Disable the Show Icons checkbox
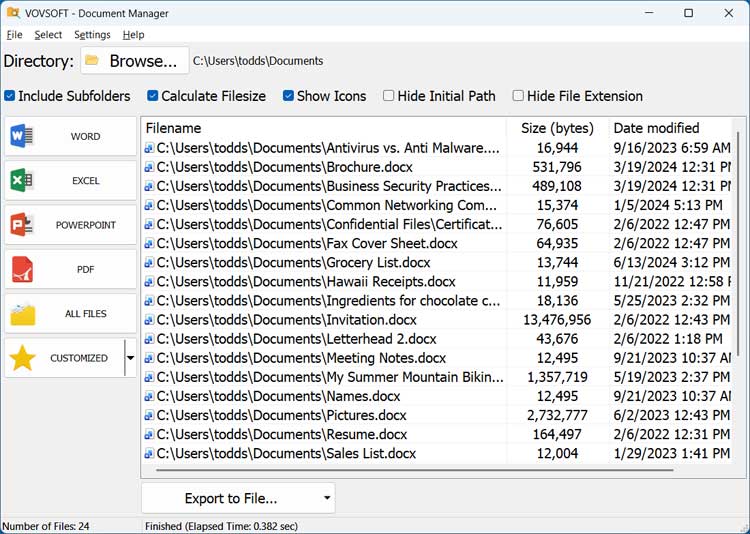750x534 pixels. pos(288,96)
